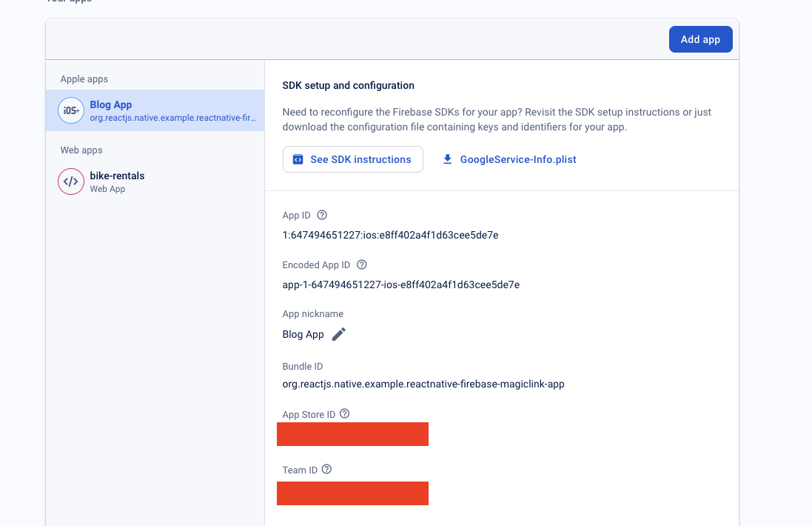This screenshot has height=526, width=812.
Task: Select the Blog App Apple app entry
Action: [155, 110]
